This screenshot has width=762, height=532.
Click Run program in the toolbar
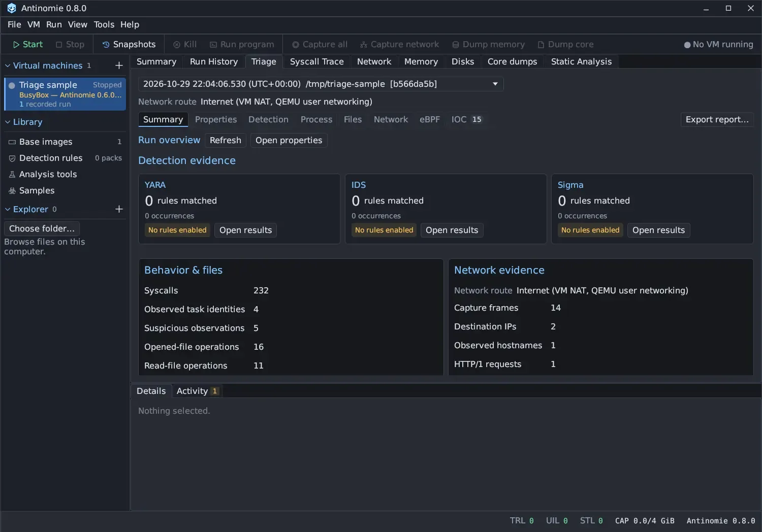[242, 45]
